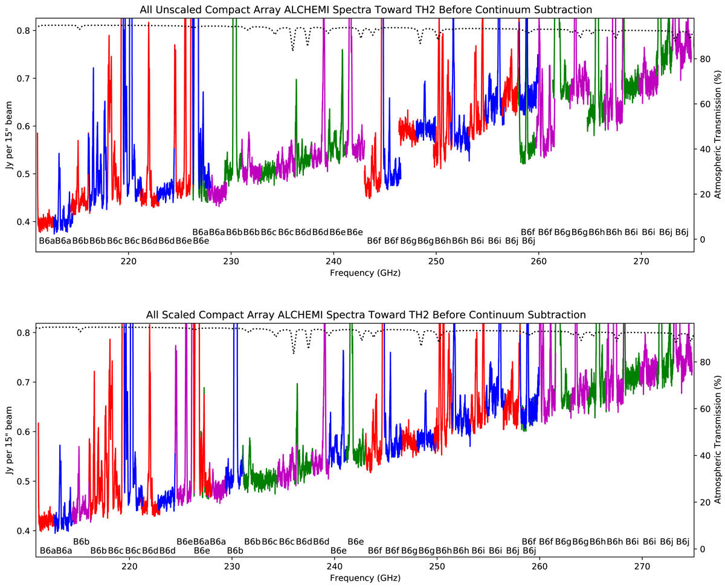
Task: Click the bottom plot's Frequency (GHz) axis label
Action: (365, 578)
